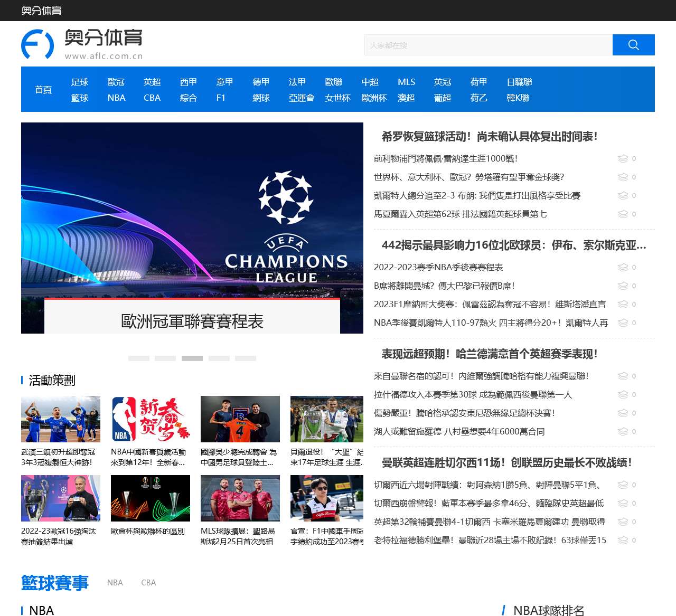Viewport: 676px width, 616px height.
Task: Select the second carousel slide indicator
Action: [165, 358]
